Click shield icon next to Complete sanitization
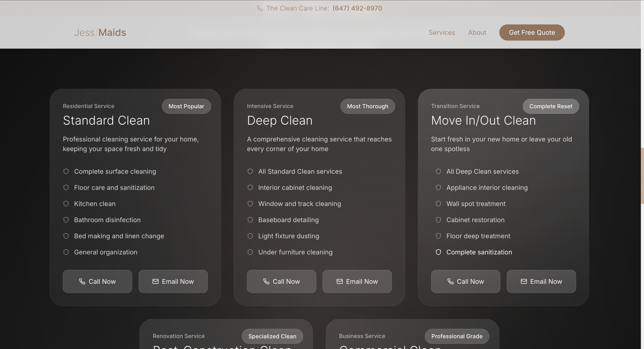This screenshot has height=349, width=644. tap(438, 252)
